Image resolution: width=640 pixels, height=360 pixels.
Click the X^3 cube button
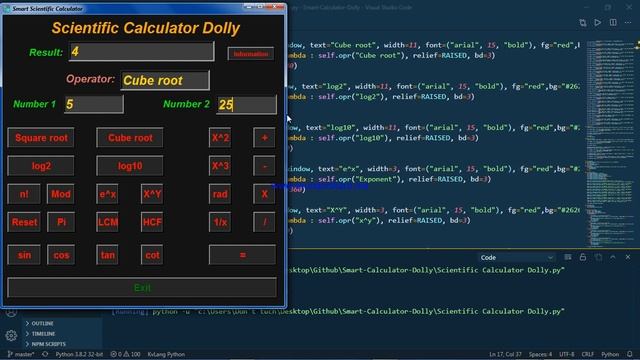tap(220, 166)
